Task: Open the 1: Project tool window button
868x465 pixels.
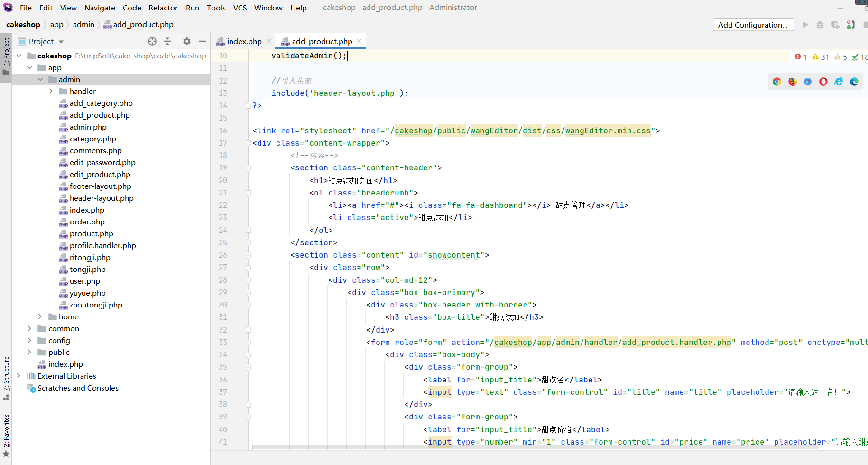Action: click(x=6, y=56)
